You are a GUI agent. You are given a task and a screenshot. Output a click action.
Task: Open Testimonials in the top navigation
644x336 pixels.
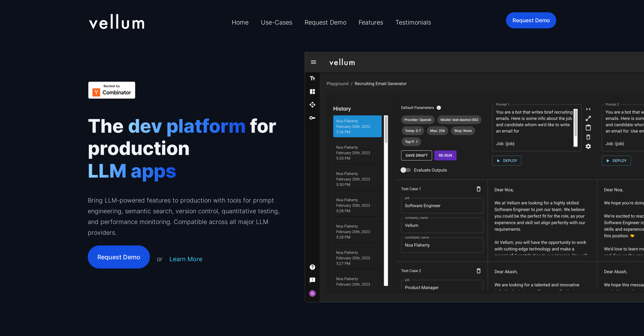[x=413, y=22]
